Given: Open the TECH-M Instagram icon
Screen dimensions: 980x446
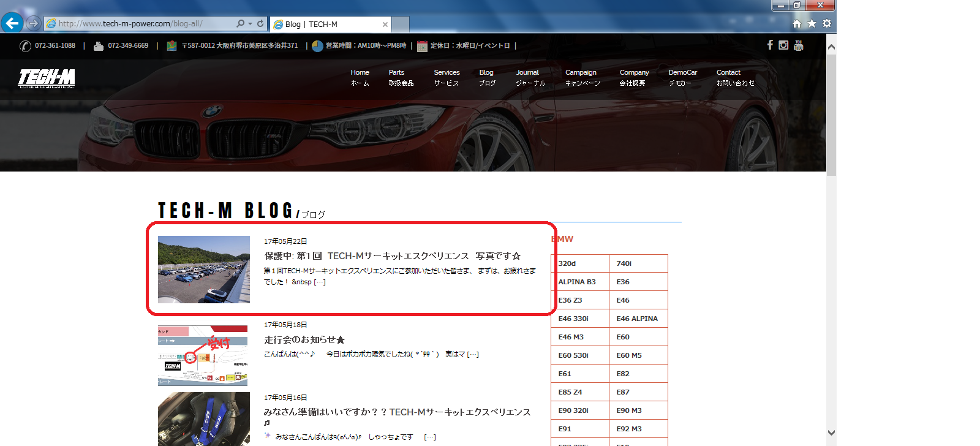Looking at the screenshot, I should coord(783,45).
